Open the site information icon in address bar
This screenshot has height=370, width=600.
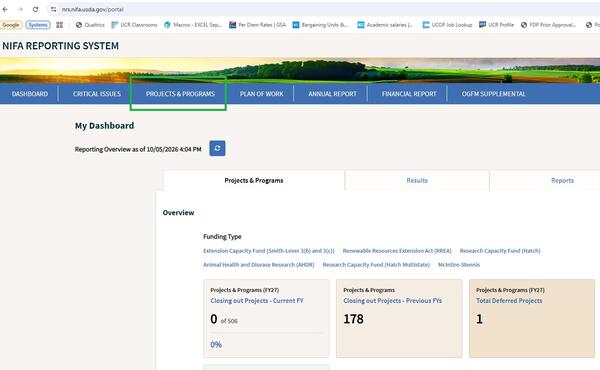click(54, 9)
